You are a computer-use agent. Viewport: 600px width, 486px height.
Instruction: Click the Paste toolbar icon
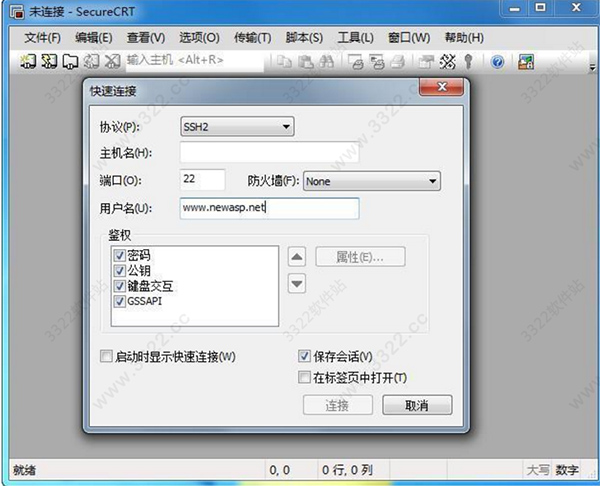click(306, 61)
